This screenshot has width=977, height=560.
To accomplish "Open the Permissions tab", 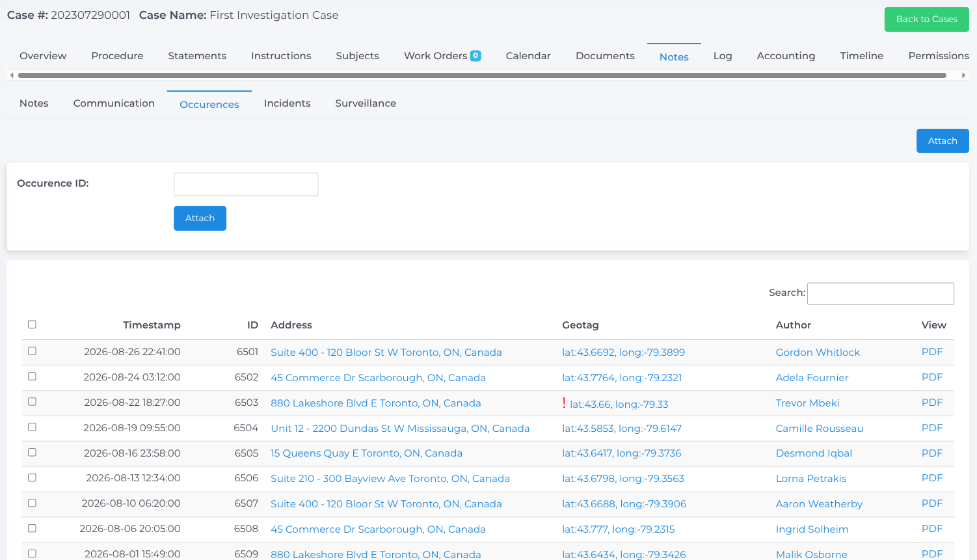I will pyautogui.click(x=938, y=56).
